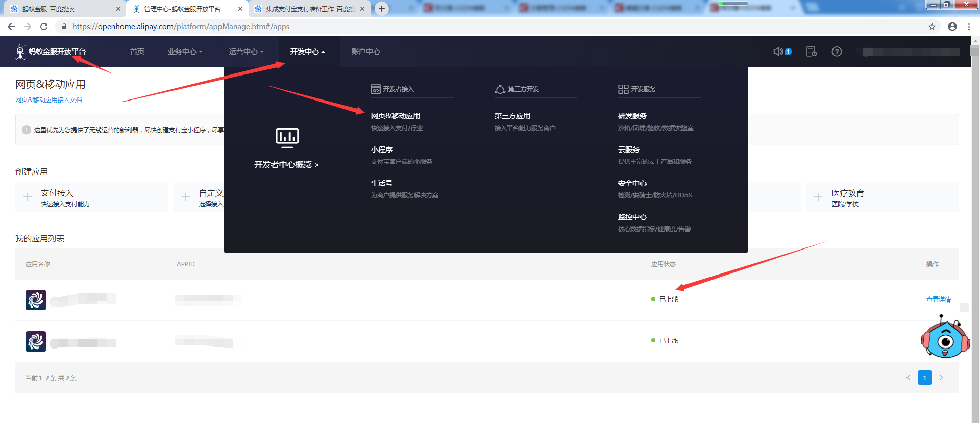
Task: Click the browser address bar URL
Action: pos(181,27)
